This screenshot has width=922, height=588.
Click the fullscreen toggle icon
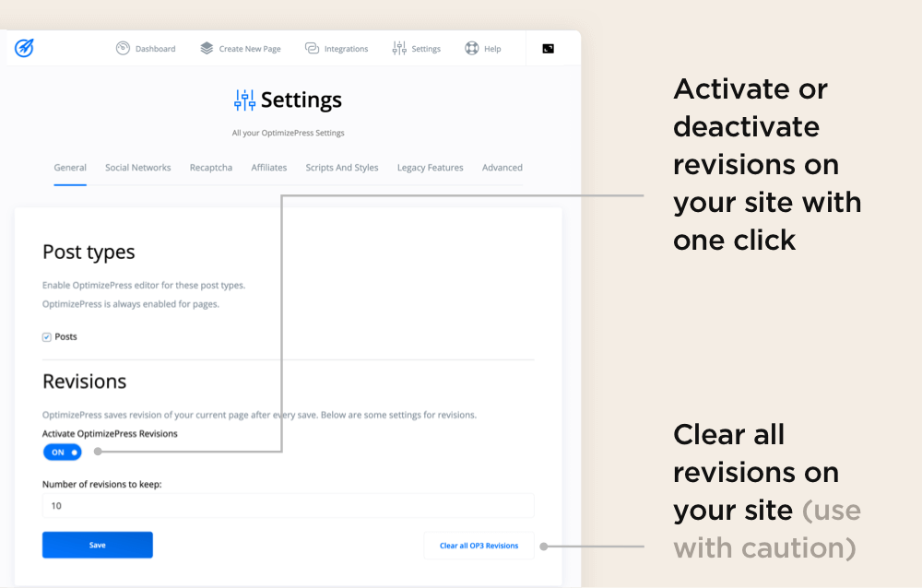[x=548, y=49]
